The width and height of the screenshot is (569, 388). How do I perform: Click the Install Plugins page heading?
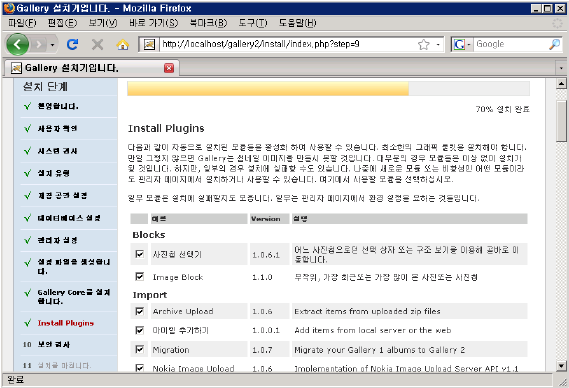(166, 128)
